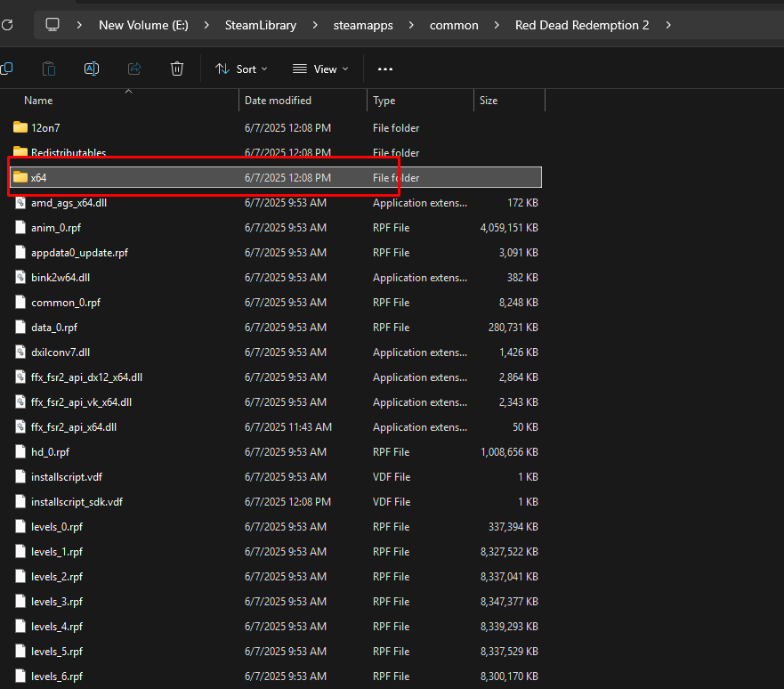Screen dimensions: 784x689
Task: Expand chevron after common breadcrumb
Action: click(x=497, y=25)
